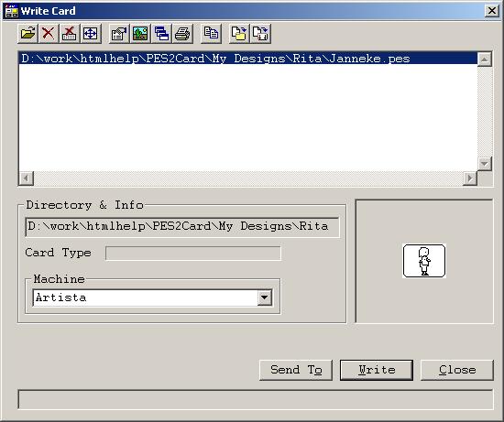504x422 pixels.
Task: Click the red X delete icon
Action: (49, 33)
